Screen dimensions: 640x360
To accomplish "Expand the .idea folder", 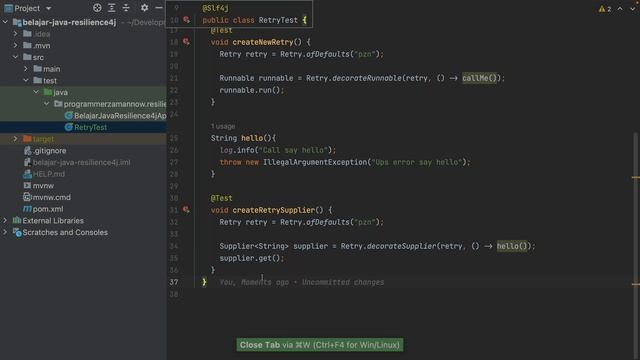I will pos(16,34).
